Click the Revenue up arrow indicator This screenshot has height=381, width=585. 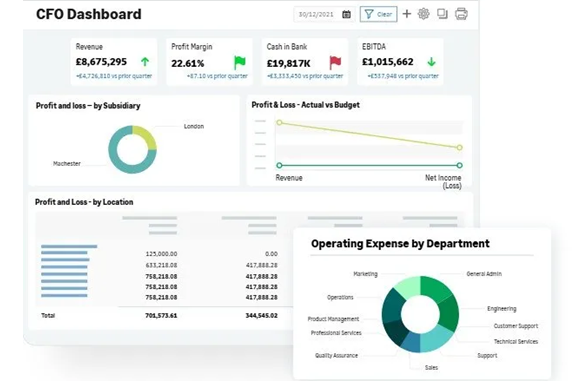tap(145, 62)
